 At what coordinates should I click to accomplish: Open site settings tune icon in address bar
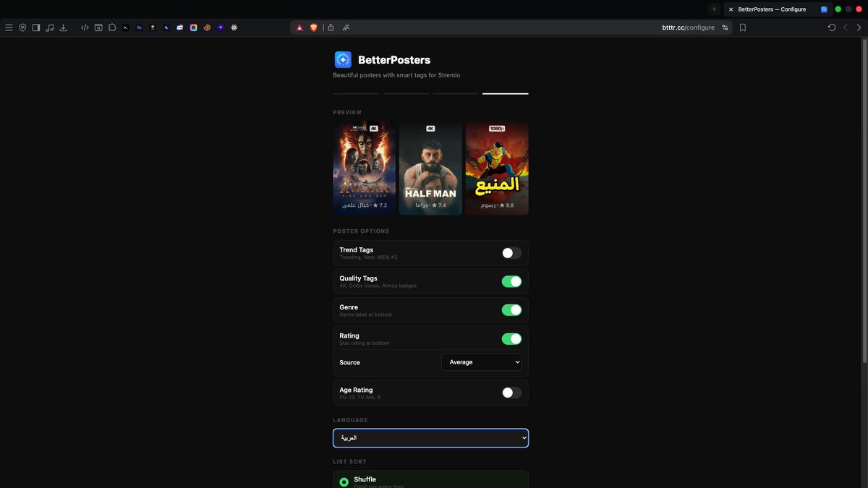tap(725, 27)
